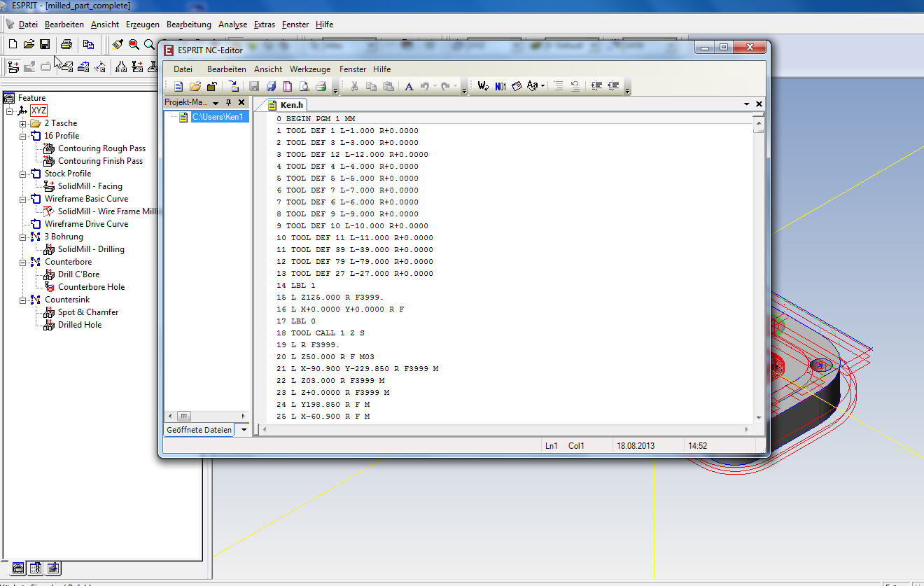Screen dimensions: 924x586
Task: Click the scissors cut icon in NC-Editor
Action: pyautogui.click(x=354, y=87)
